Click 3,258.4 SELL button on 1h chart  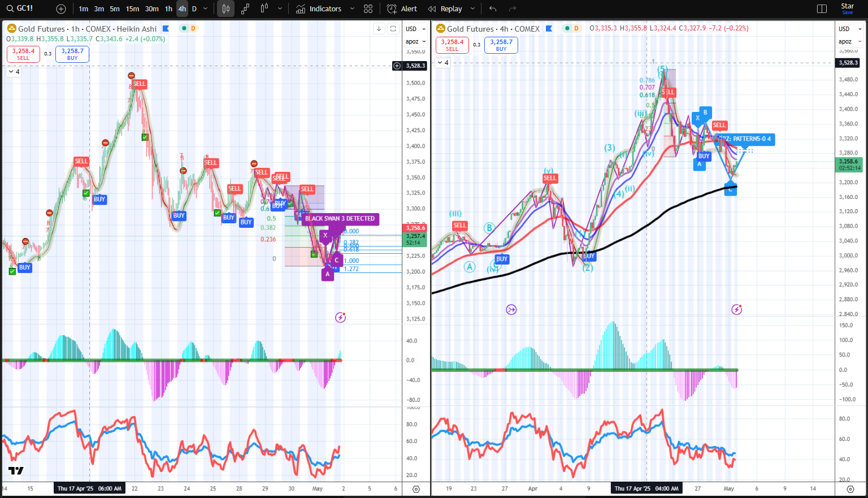[x=23, y=54]
